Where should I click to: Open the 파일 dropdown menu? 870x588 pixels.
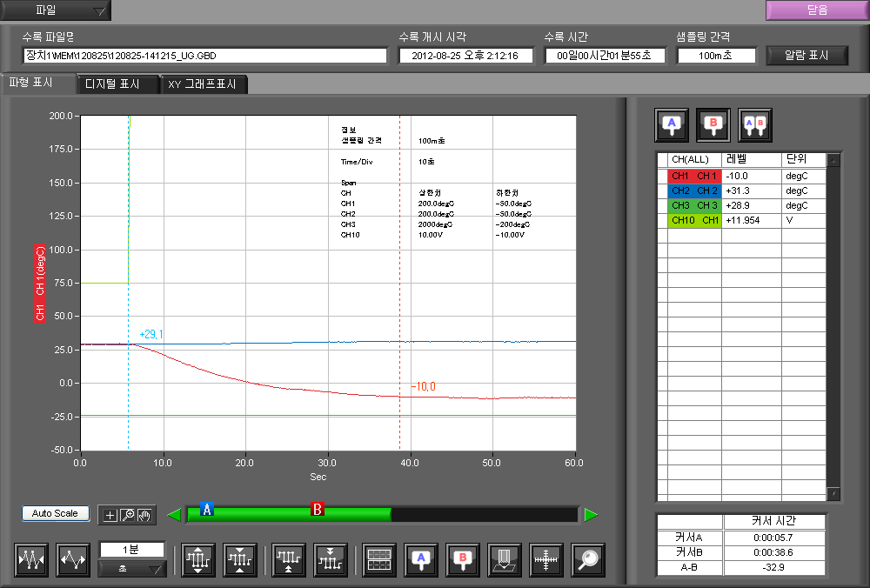coord(57,11)
